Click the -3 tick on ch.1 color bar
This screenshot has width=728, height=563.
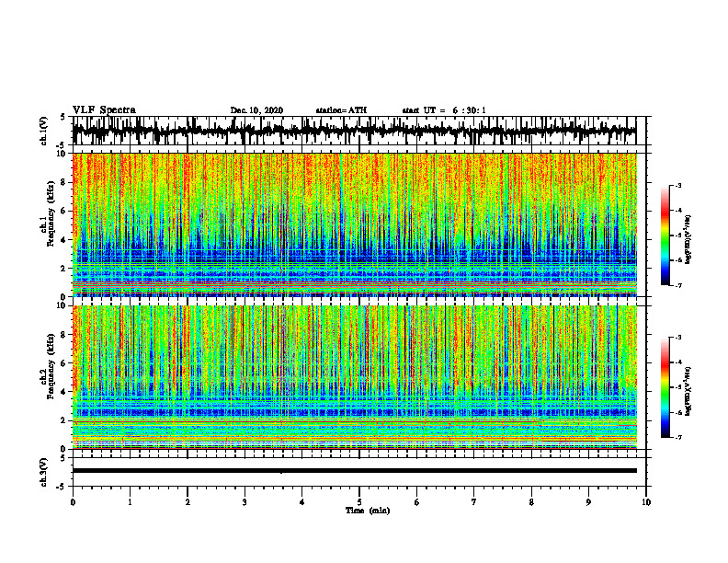click(677, 185)
